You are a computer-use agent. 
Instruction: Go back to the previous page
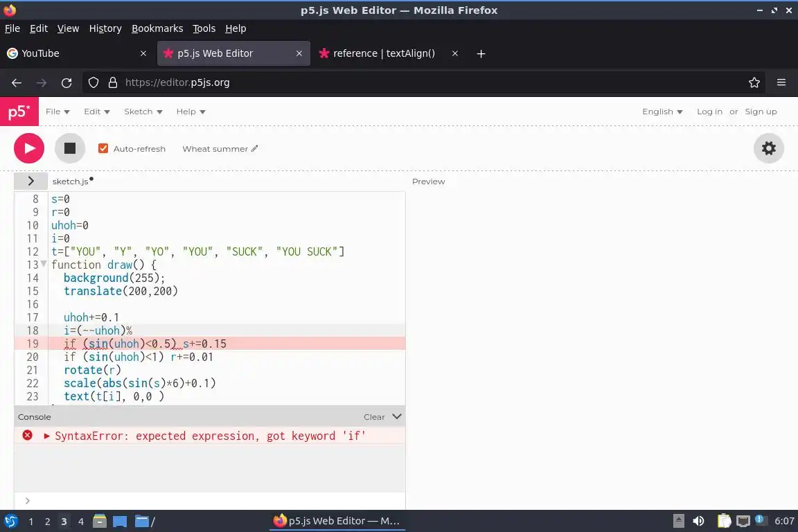click(x=17, y=82)
